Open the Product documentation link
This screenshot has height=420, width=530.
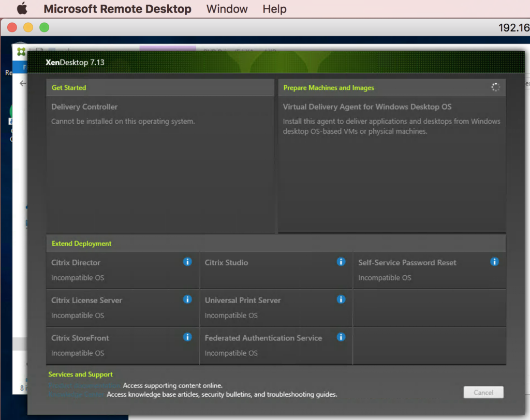(x=84, y=385)
